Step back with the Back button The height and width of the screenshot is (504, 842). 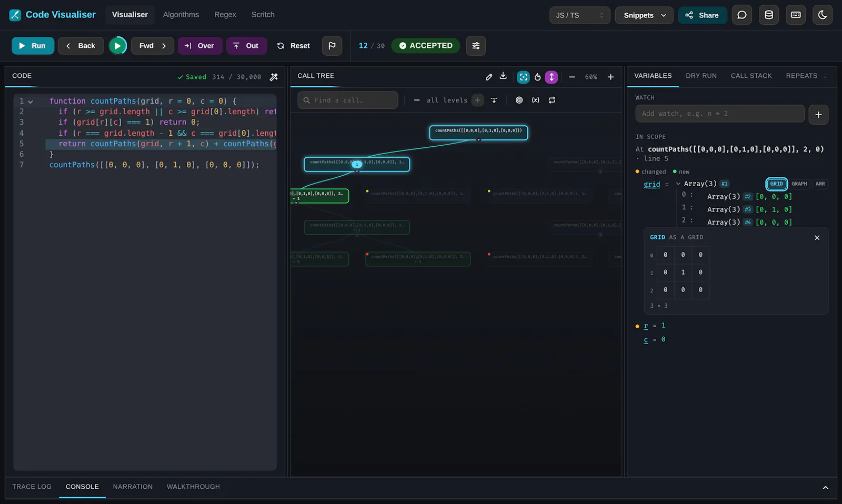[81, 46]
